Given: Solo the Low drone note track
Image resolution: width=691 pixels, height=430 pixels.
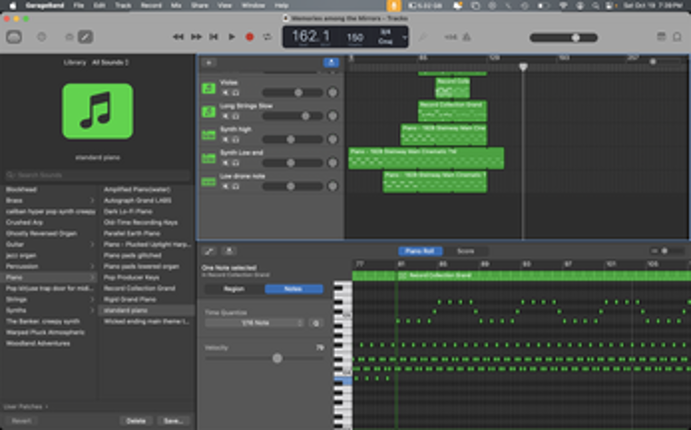Looking at the screenshot, I should click(x=236, y=186).
